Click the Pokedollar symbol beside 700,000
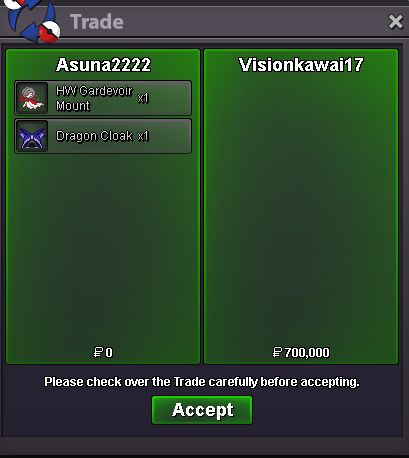409x458 pixels. tap(277, 352)
